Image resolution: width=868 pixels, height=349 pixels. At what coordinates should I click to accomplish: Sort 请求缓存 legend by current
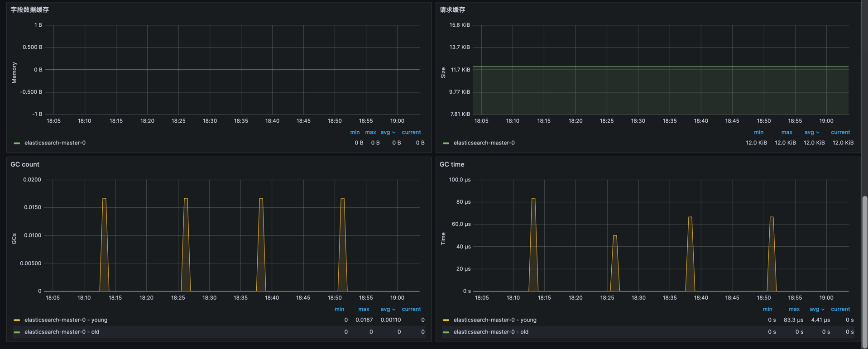[840, 132]
